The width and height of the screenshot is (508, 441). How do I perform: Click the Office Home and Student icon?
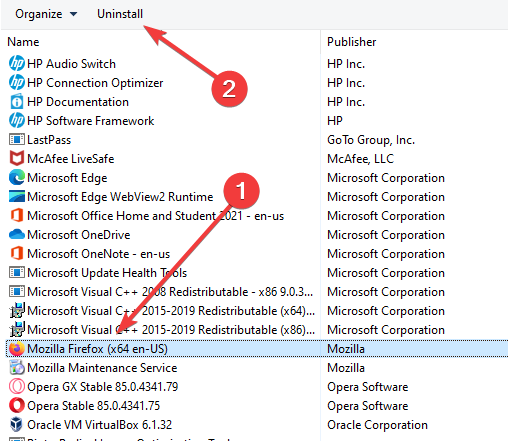17,215
